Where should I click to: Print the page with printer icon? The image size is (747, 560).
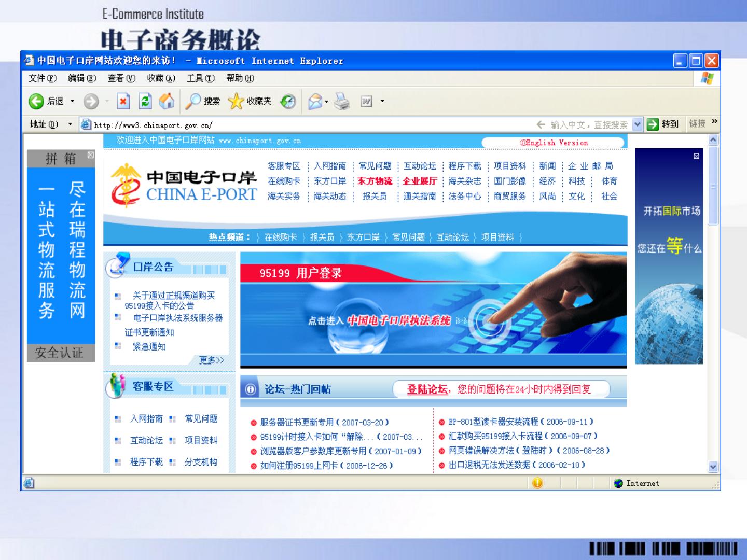pos(342,101)
